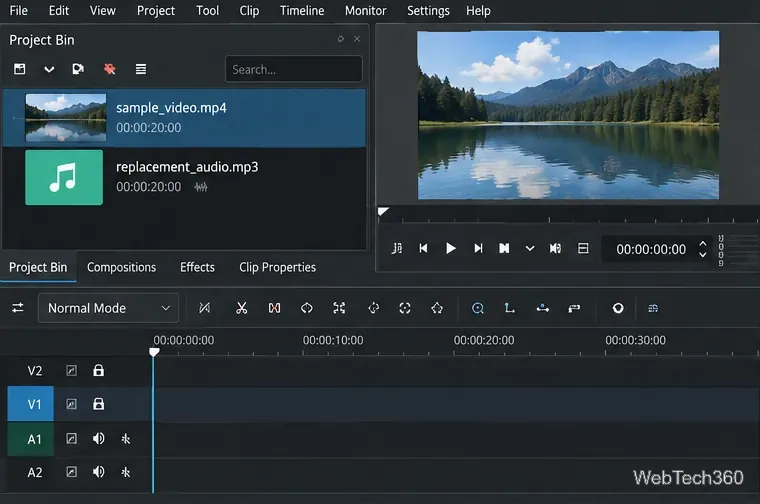Click the timeline playhead marker at 00:00:00:00

pyautogui.click(x=154, y=352)
